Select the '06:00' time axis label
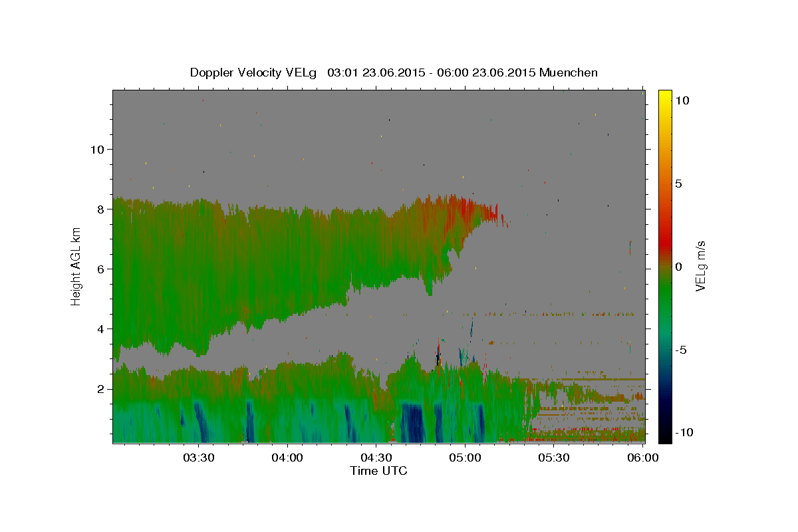The image size is (798, 532). click(x=643, y=458)
